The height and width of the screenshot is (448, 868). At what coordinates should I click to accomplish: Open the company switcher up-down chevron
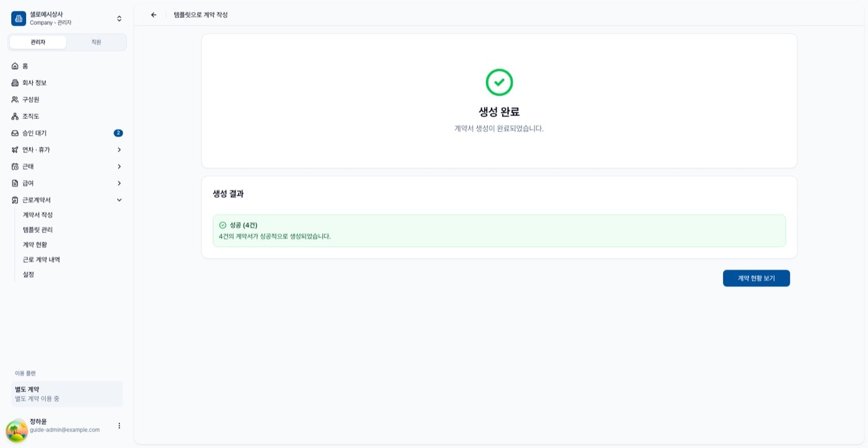tap(119, 19)
